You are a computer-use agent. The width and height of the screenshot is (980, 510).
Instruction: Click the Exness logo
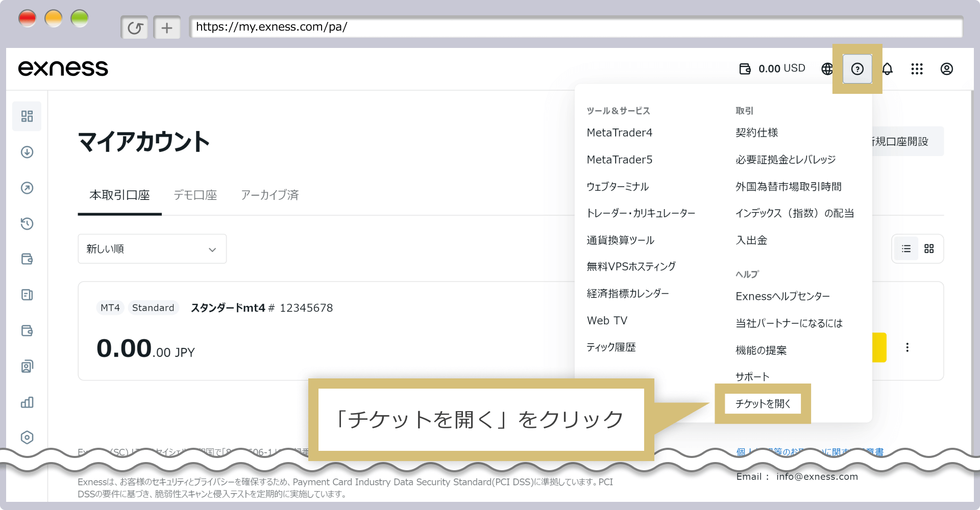(x=63, y=68)
